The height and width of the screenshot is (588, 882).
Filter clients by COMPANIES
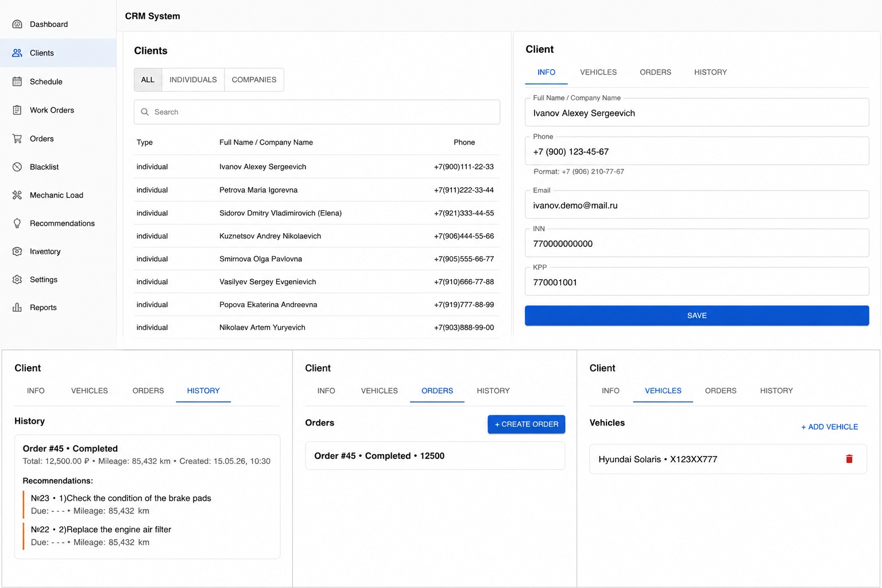254,80
